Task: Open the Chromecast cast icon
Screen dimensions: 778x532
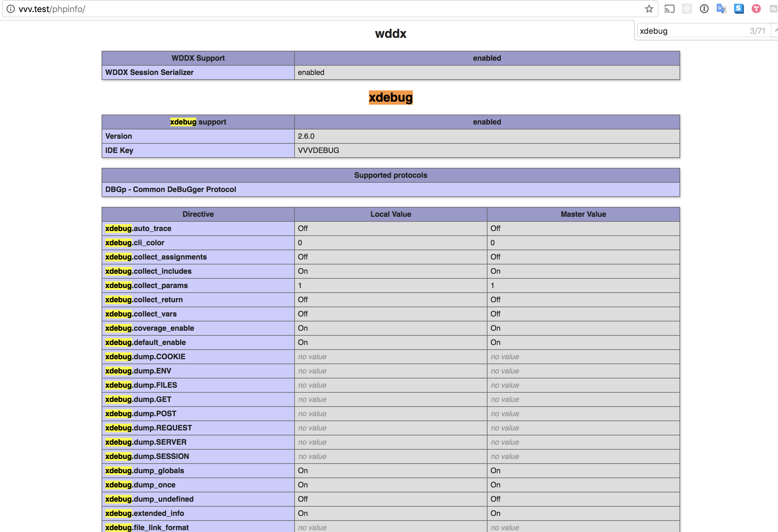Action: coord(670,9)
